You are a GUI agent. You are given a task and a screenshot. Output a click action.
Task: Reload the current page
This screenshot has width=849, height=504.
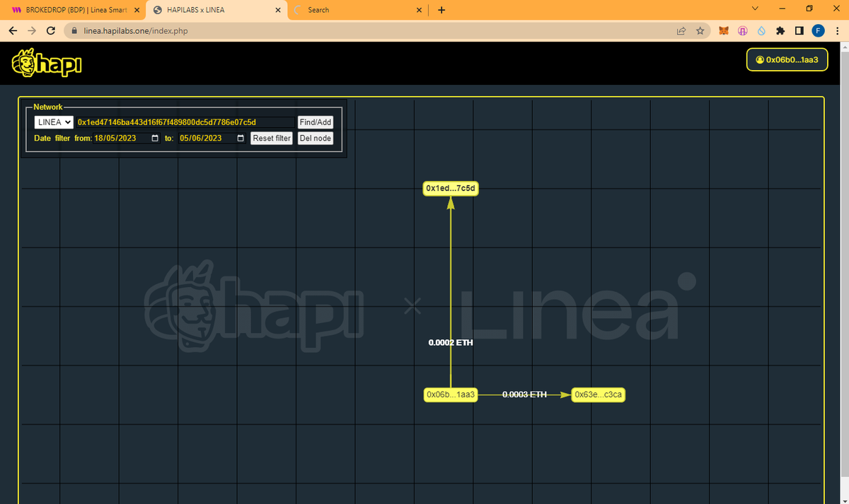[51, 31]
